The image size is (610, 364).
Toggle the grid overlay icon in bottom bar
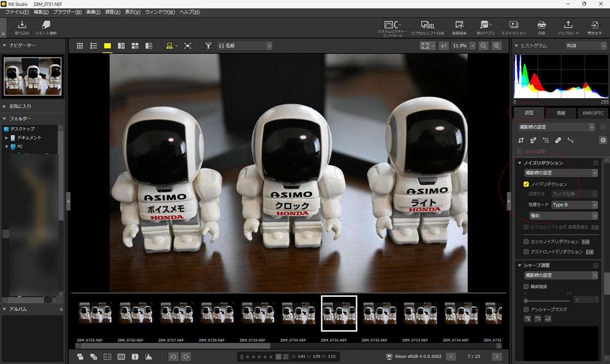121,356
